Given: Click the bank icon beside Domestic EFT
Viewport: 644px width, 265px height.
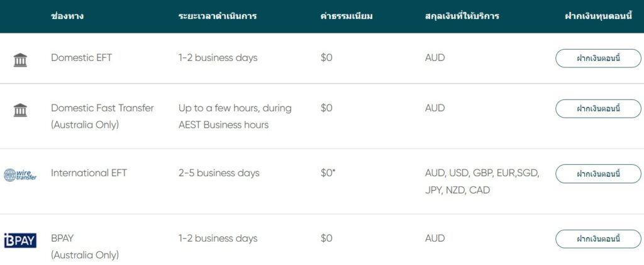Looking at the screenshot, I should [x=20, y=60].
